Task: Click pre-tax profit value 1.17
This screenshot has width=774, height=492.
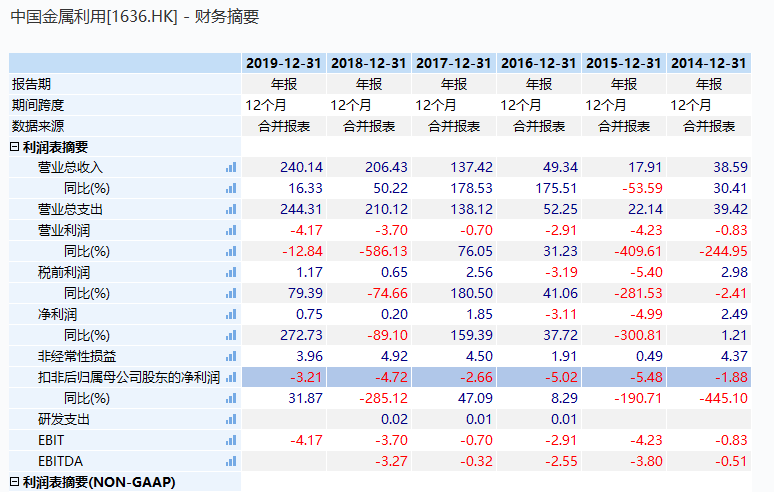Action: (x=309, y=272)
